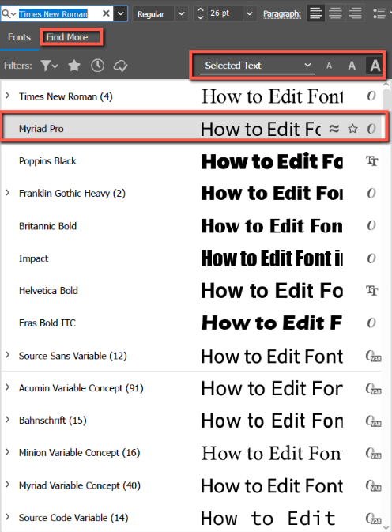Viewport: 392px width, 532px height.
Task: Expand Acumin Variable Concept family
Action: tap(7, 387)
